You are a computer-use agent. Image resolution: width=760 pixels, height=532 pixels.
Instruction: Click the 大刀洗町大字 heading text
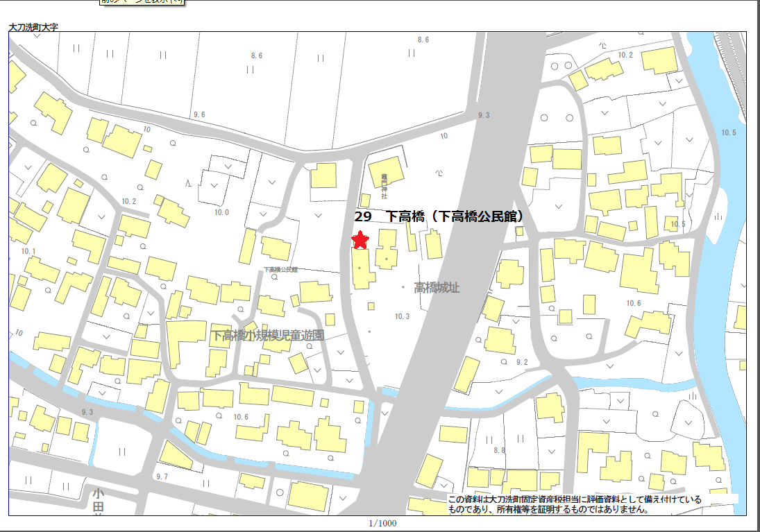(33, 27)
